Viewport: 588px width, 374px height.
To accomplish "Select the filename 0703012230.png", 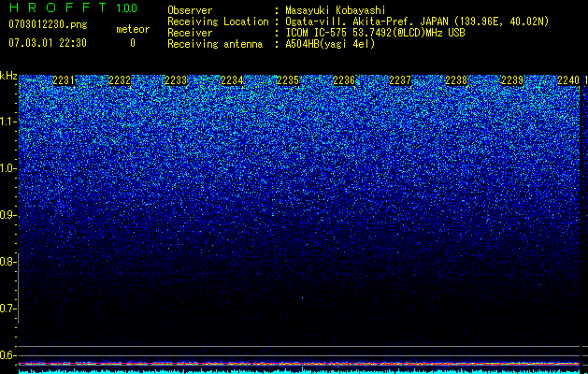I will (x=48, y=24).
